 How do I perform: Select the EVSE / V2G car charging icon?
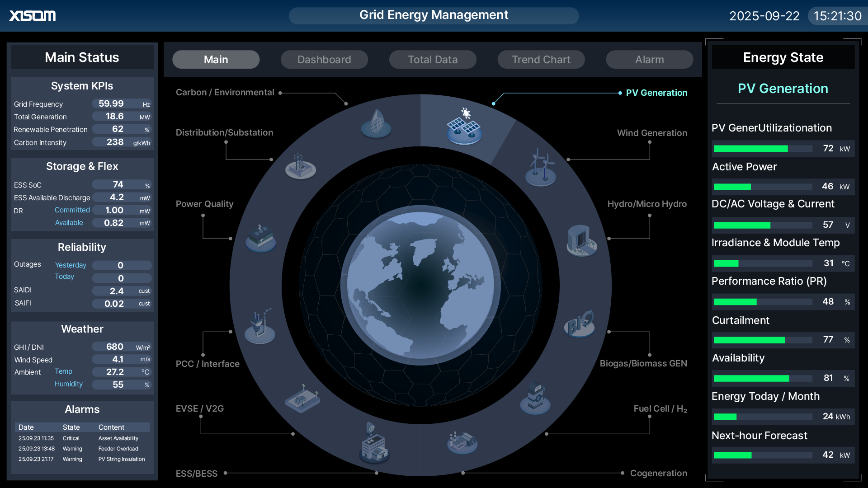(x=302, y=399)
